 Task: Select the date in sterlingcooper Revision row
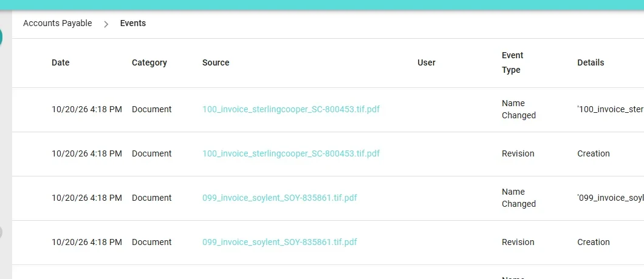(x=87, y=153)
